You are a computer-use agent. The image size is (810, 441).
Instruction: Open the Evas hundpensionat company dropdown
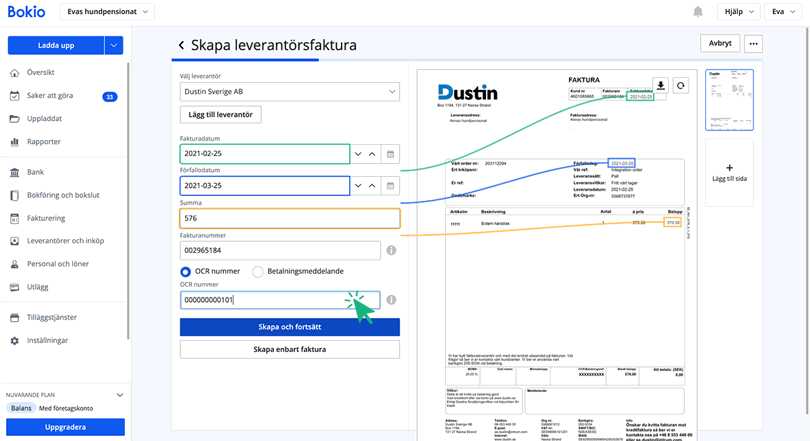coord(107,11)
